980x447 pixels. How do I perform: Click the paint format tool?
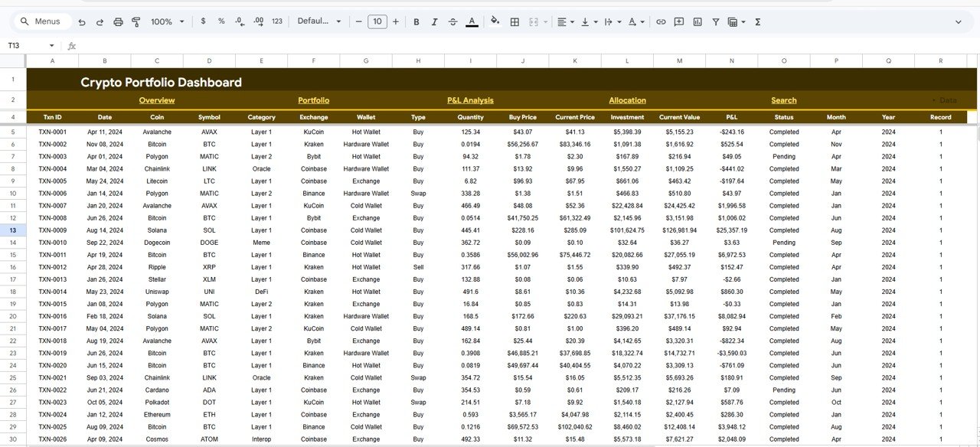click(136, 21)
